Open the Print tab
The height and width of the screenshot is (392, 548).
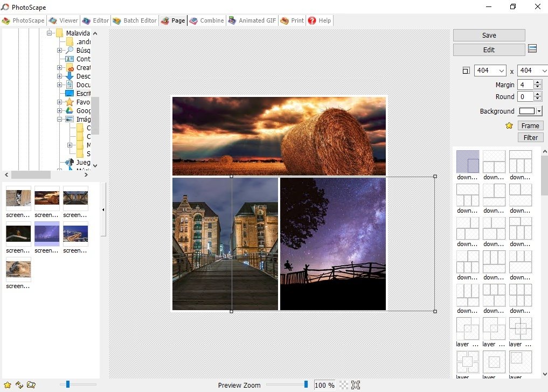(292, 20)
